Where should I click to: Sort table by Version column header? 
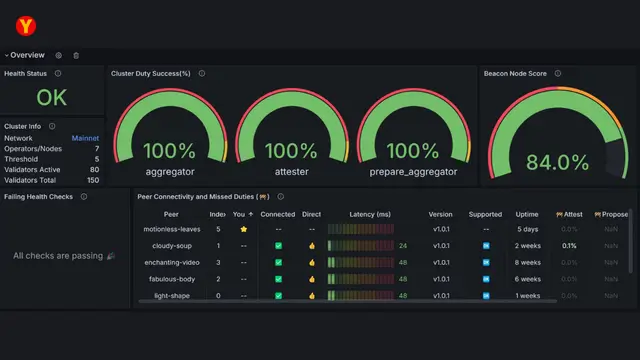440,214
